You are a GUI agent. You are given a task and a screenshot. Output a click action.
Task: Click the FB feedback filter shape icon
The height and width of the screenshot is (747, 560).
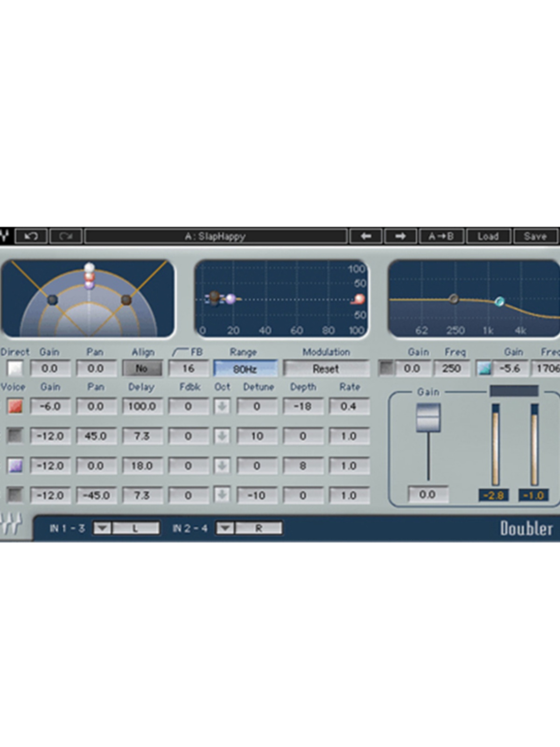(x=180, y=352)
